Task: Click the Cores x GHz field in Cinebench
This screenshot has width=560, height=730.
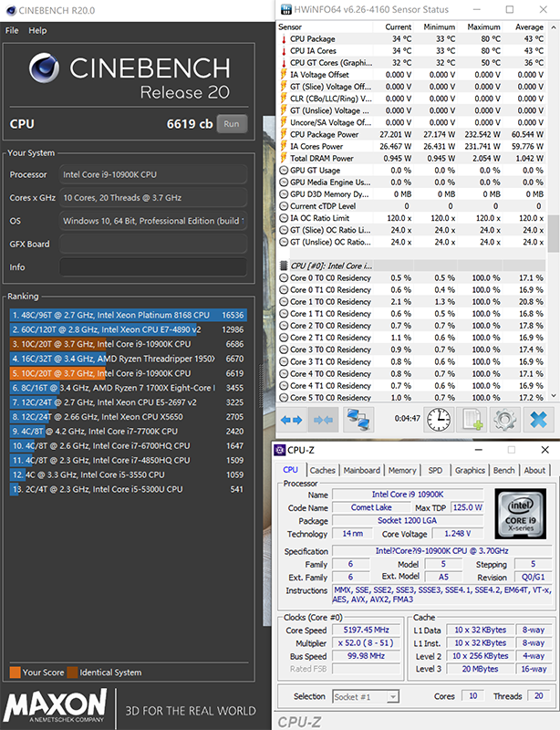Action: tap(153, 198)
